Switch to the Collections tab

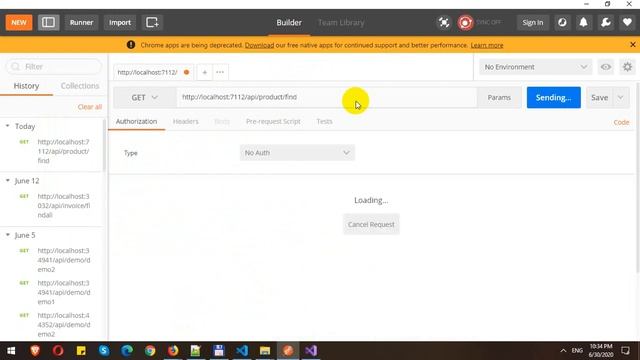[x=80, y=86]
